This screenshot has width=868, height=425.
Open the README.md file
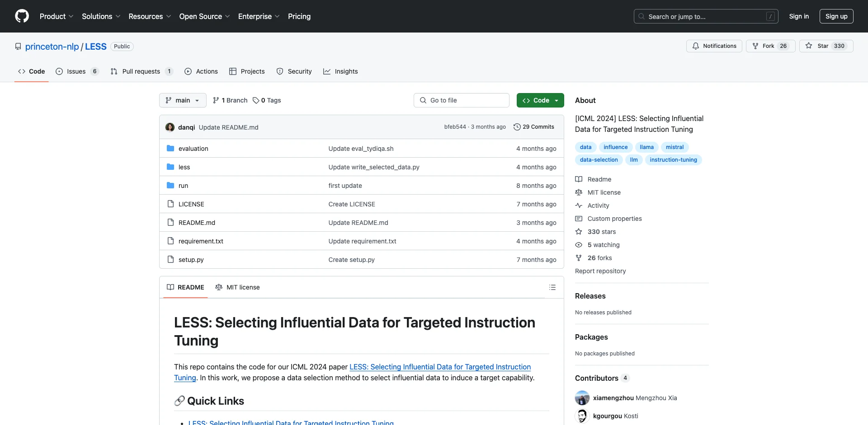[197, 223]
